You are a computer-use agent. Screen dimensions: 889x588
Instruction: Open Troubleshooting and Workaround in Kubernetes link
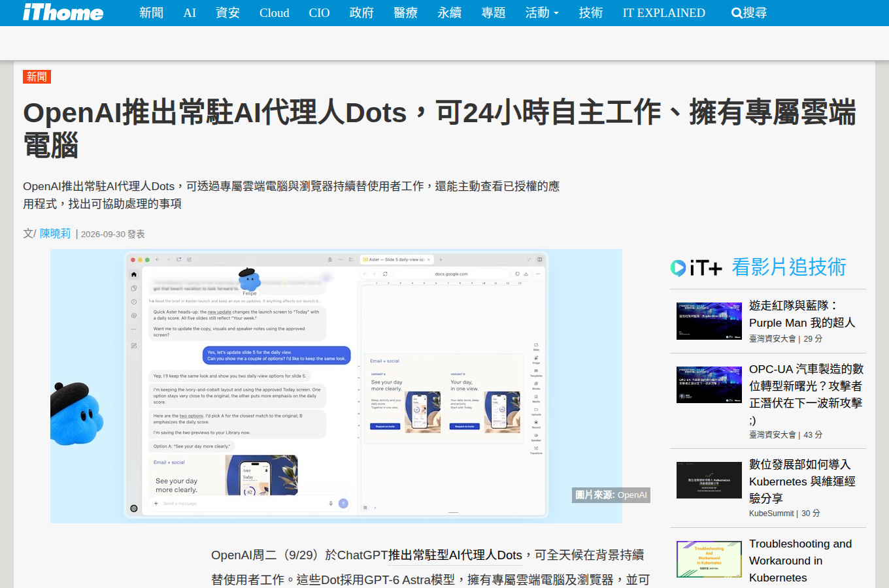801,561
